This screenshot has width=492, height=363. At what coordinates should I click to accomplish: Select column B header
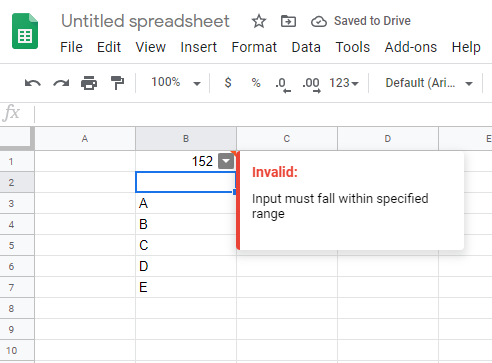186,139
